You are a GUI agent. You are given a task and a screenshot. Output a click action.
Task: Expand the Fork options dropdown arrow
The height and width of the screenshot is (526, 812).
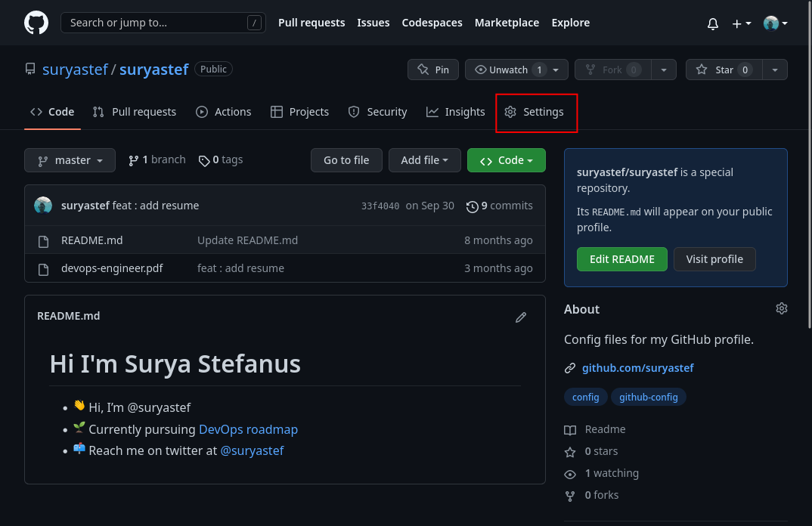pyautogui.click(x=663, y=70)
